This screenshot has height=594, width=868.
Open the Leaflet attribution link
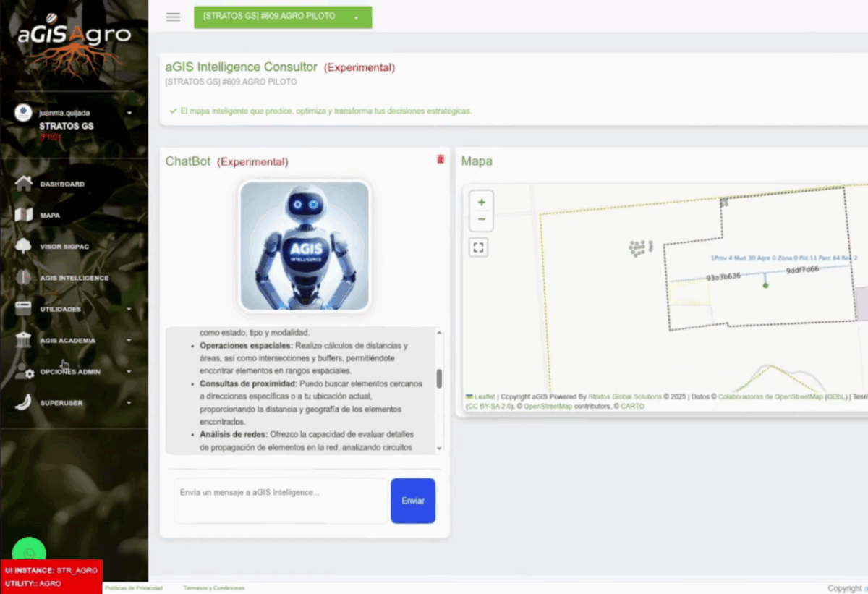[x=484, y=397]
